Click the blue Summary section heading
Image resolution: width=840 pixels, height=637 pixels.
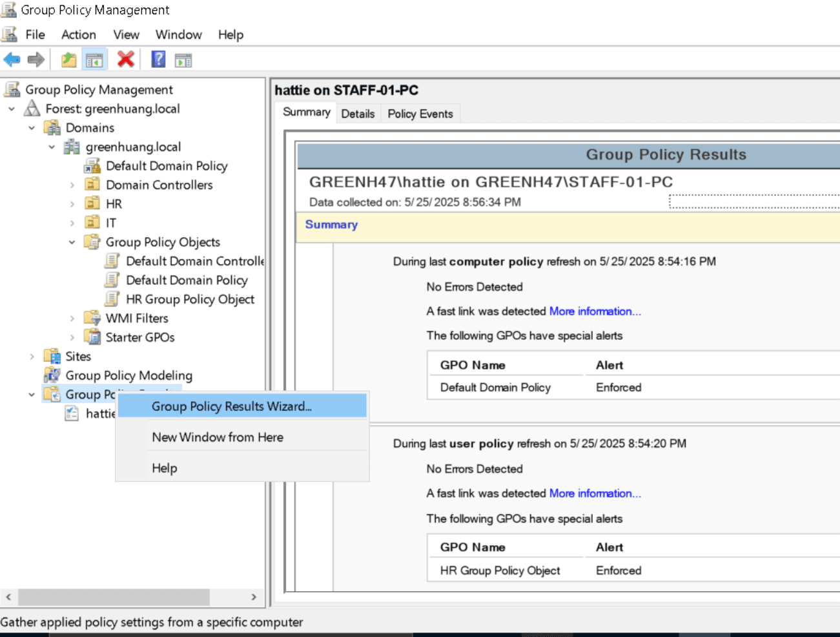(331, 225)
